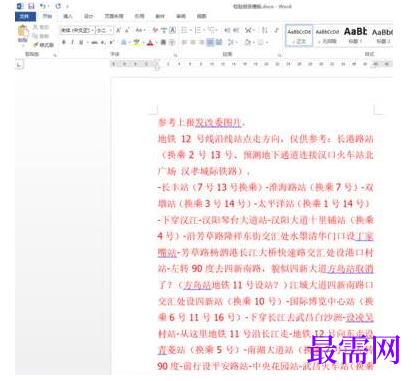The height and width of the screenshot is (381, 419).
Task: Open the Paragraph dialog launcher
Action: coord(280,54)
